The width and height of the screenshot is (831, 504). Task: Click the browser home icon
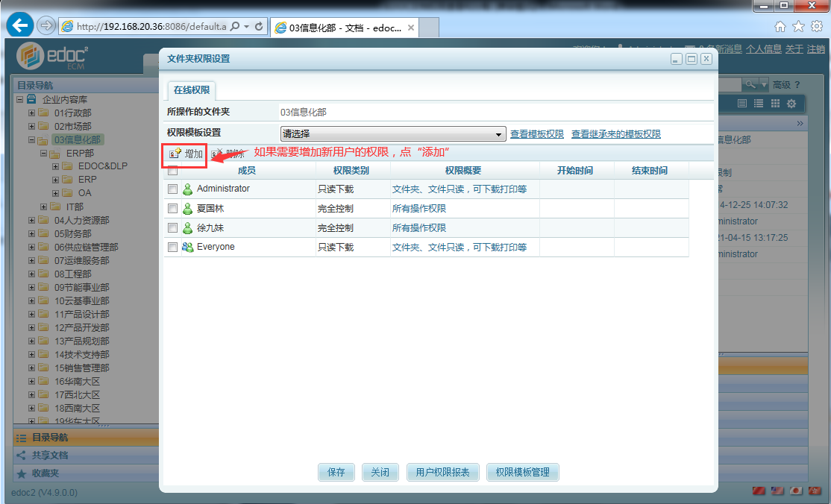[780, 26]
